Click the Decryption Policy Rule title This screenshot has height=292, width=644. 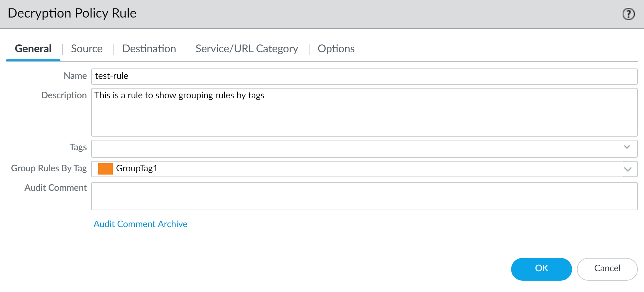click(x=72, y=13)
